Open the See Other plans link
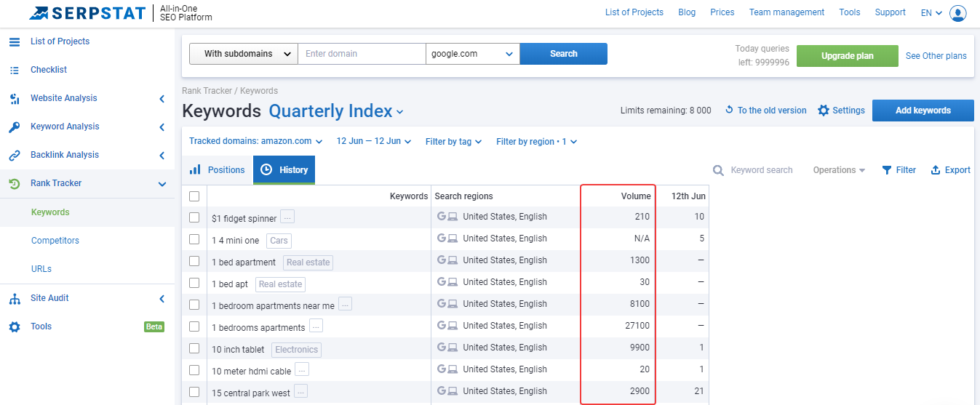Screen dimensions: 980x405 (x=936, y=56)
